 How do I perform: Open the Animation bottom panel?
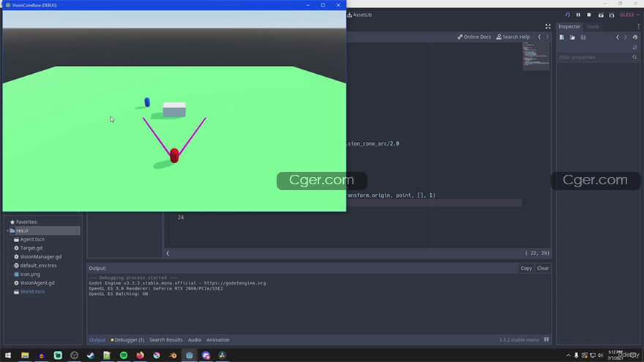point(218,340)
